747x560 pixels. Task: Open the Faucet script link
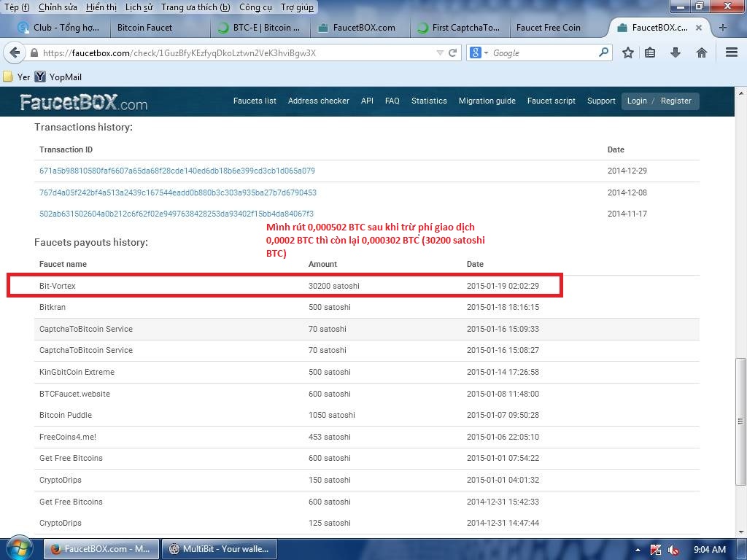pos(551,101)
